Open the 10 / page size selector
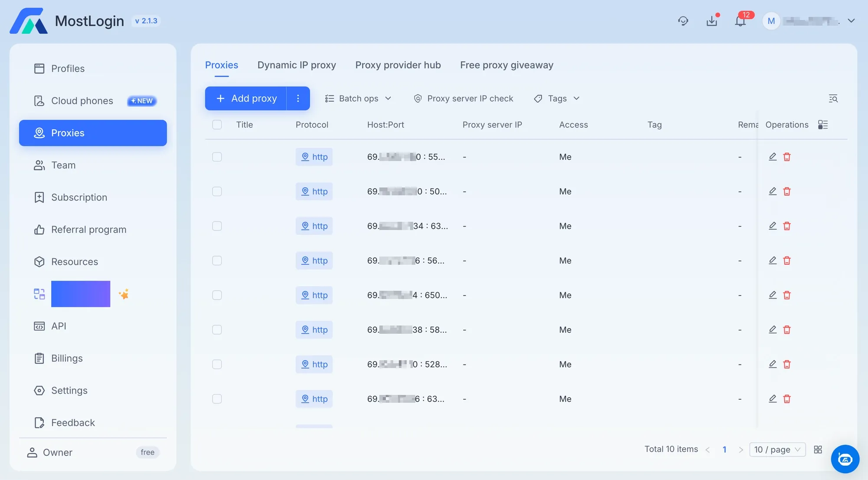868x480 pixels. [777, 450]
